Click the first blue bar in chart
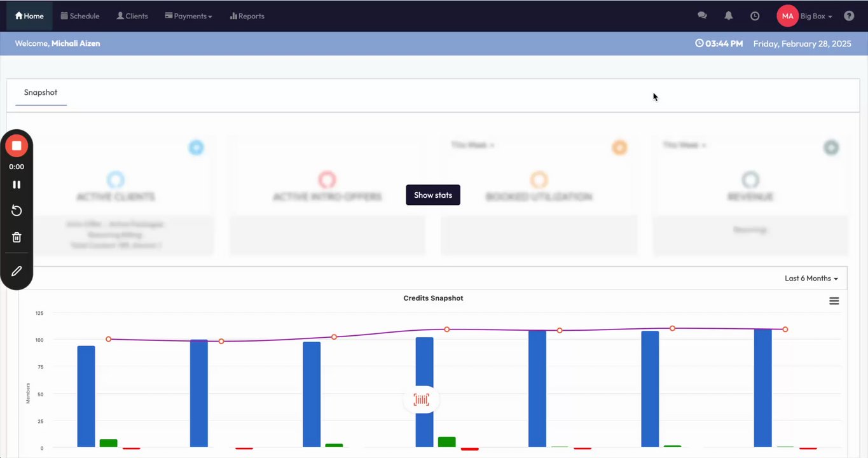The height and width of the screenshot is (458, 868). point(86,396)
